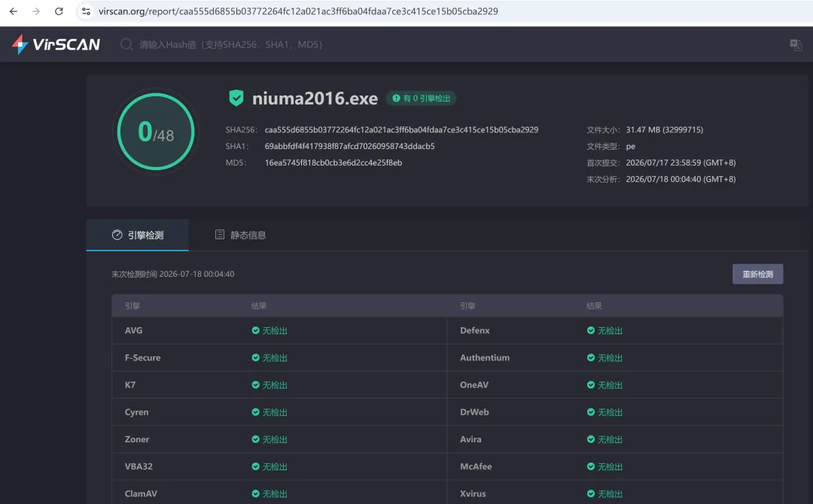Click the VirSCAN logo
Image resolution: width=813 pixels, height=504 pixels.
(56, 44)
